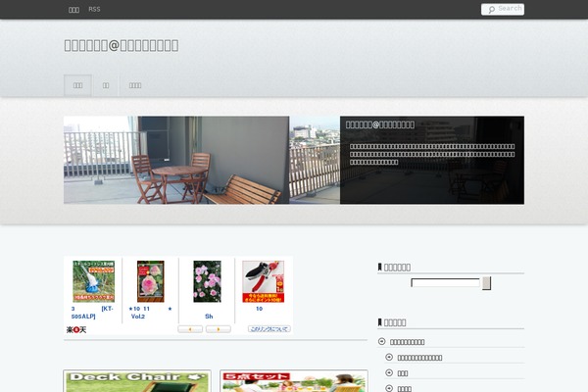This screenshot has height=392, width=588.
Task: Open the 10 link under pruning shears
Action: (x=259, y=309)
